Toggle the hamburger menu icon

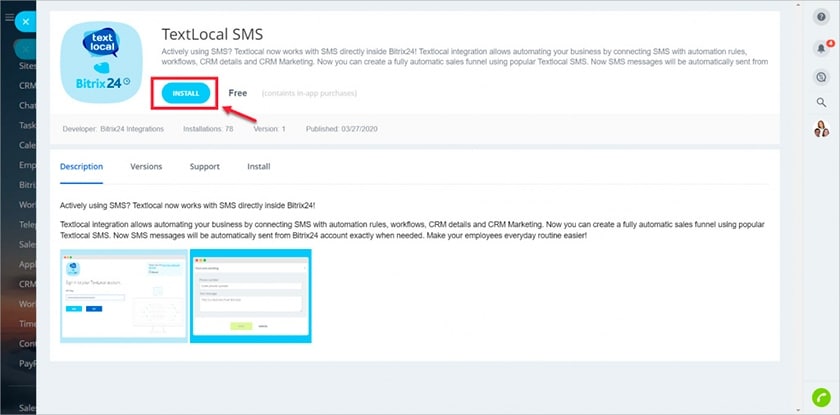(x=9, y=18)
